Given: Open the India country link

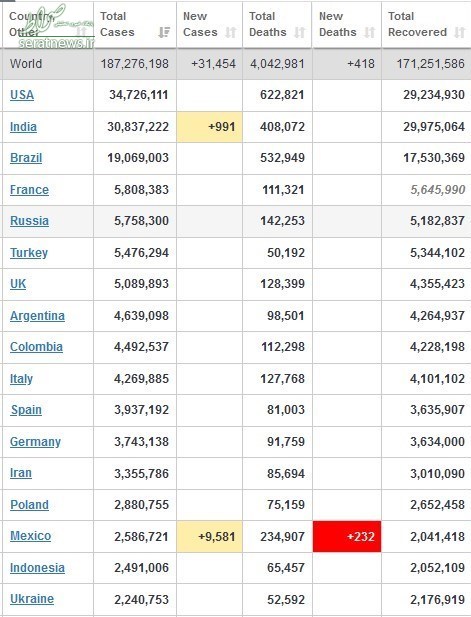Looking at the screenshot, I should click(x=23, y=127).
